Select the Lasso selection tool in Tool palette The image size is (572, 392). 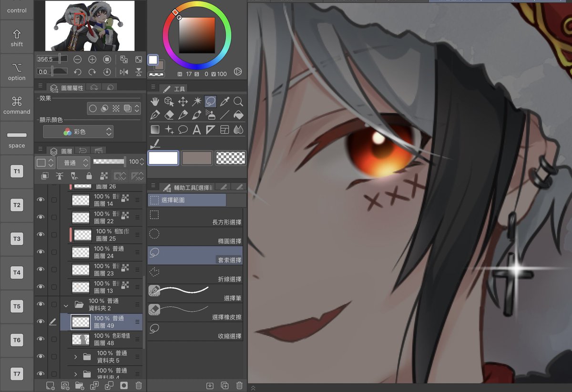[210, 101]
